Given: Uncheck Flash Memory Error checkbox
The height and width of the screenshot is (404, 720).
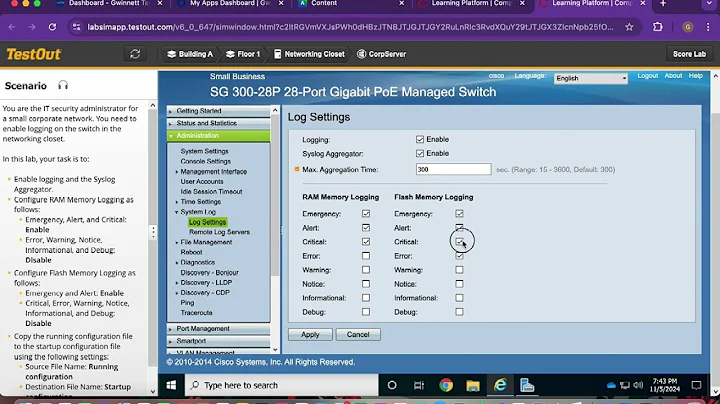Looking at the screenshot, I should [x=459, y=256].
